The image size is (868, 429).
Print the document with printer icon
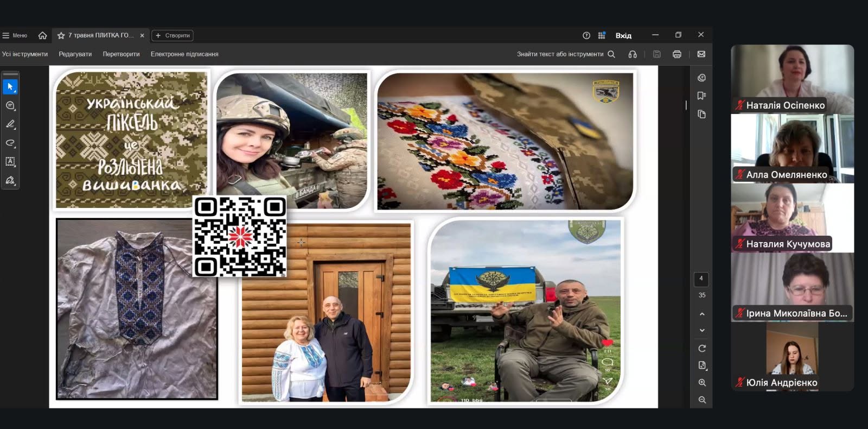(676, 54)
